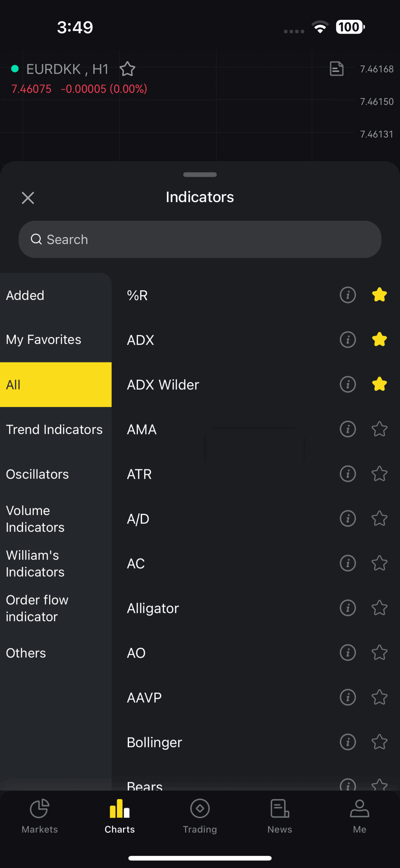The width and height of the screenshot is (400, 868).
Task: Tap the document icon beside the chart header
Action: [336, 69]
